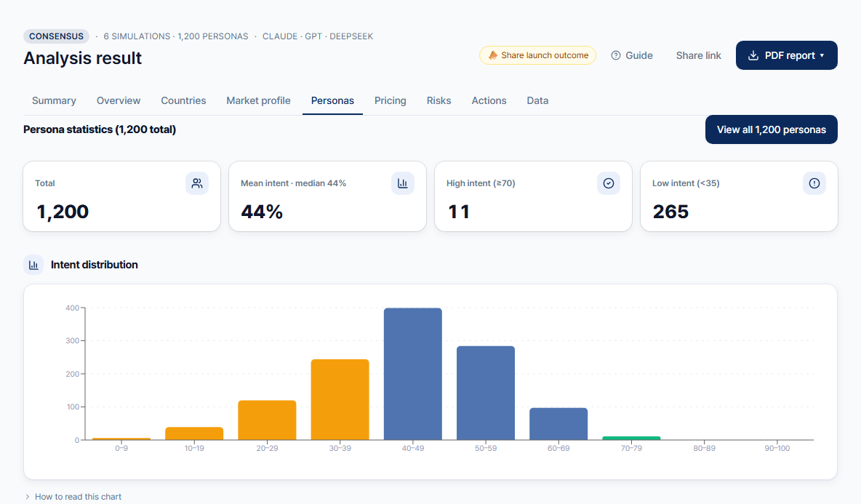
Task: Click the 400 y-axis label
Action: (72, 308)
